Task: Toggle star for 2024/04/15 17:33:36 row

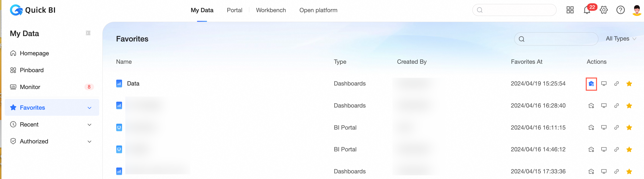Action: point(629,172)
